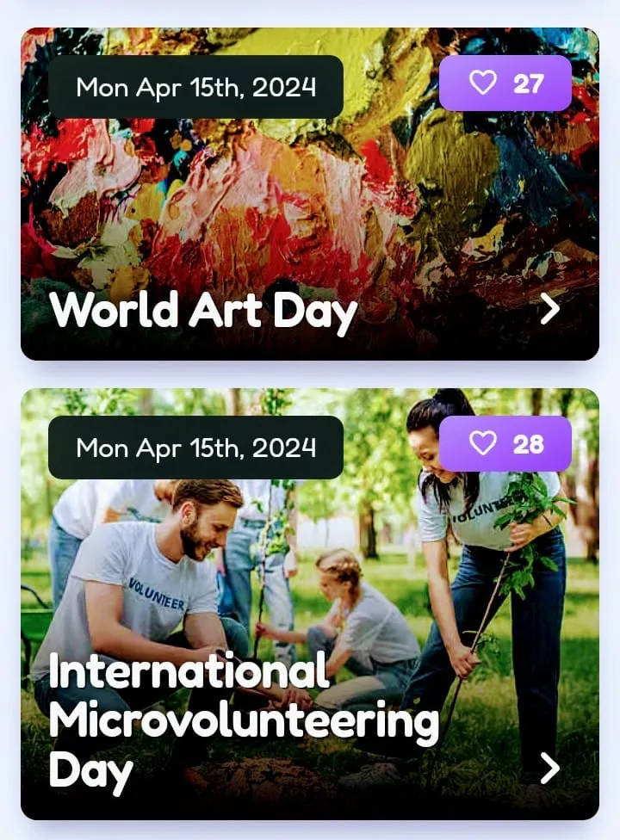
Task: Click the like count number 28
Action: (x=529, y=444)
